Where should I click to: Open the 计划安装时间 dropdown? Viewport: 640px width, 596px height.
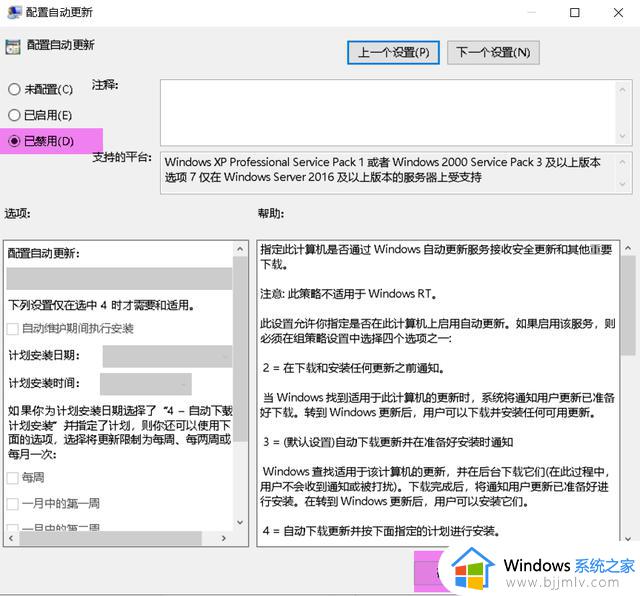[146, 384]
